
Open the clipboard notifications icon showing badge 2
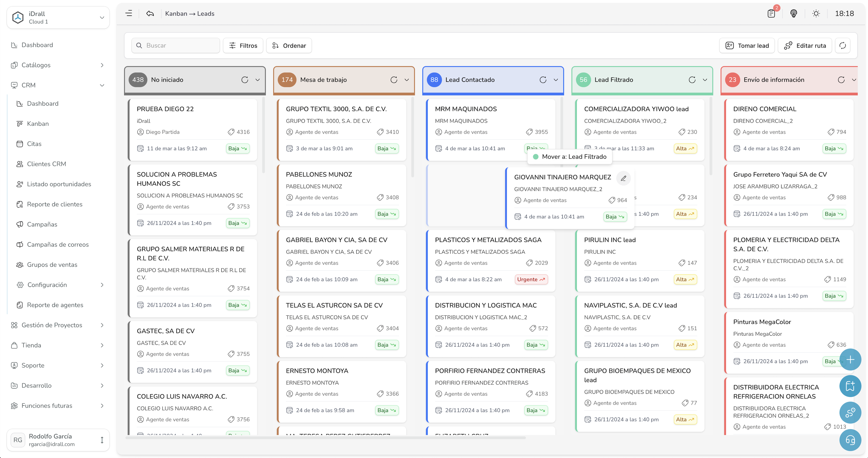coord(771,14)
